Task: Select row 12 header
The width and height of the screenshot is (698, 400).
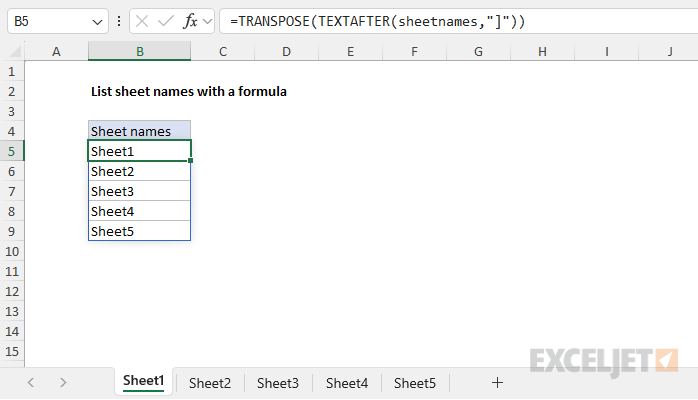Action: [12, 292]
